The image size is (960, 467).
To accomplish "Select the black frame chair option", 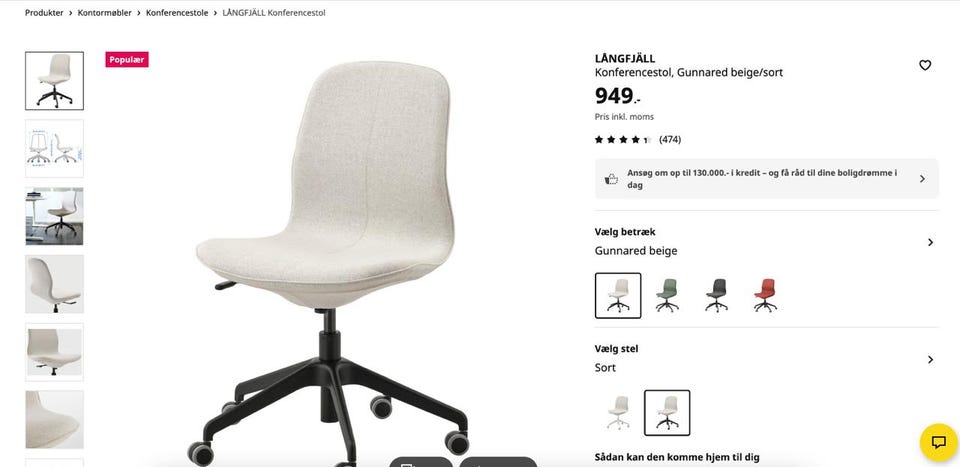I will pyautogui.click(x=667, y=413).
